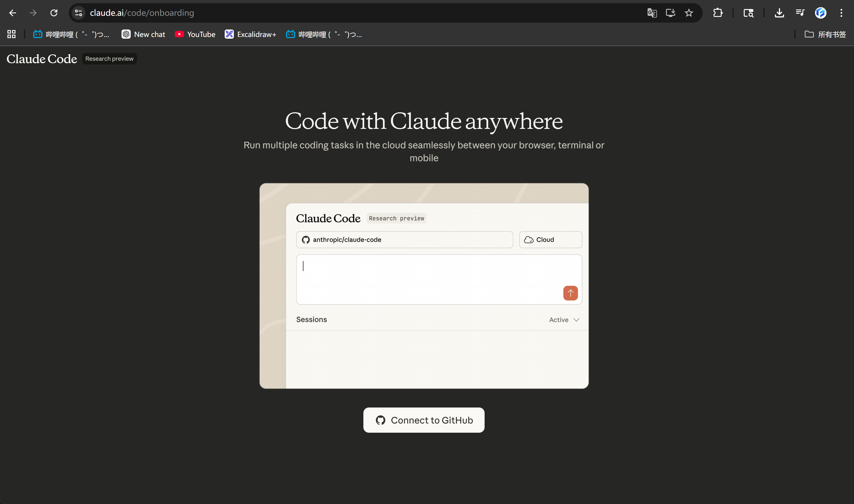Image resolution: width=854 pixels, height=504 pixels.
Task: Click the Research preview badge in header
Action: point(109,59)
